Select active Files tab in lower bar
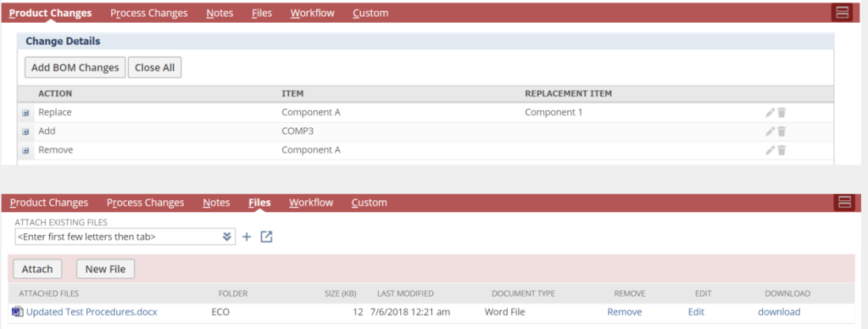Viewport: 868px width, 329px height. [259, 202]
